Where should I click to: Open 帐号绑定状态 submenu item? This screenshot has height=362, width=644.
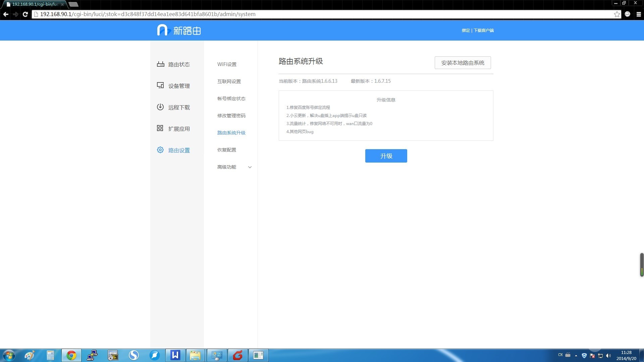(231, 99)
